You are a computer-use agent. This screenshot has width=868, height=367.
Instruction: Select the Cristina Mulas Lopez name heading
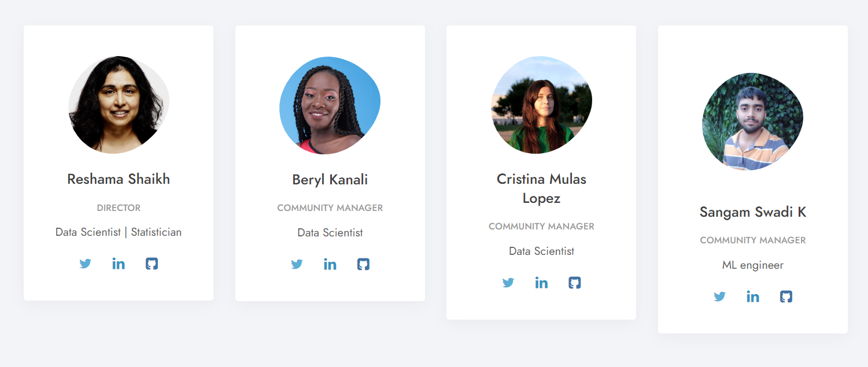click(x=541, y=188)
